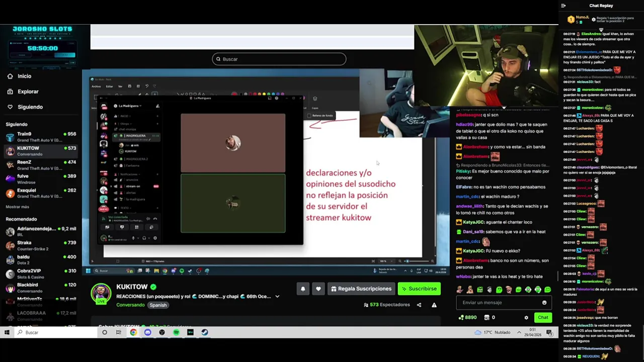Image resolution: width=644 pixels, height=362 pixels.
Task: Click the Windows Start button
Action: (x=7, y=332)
